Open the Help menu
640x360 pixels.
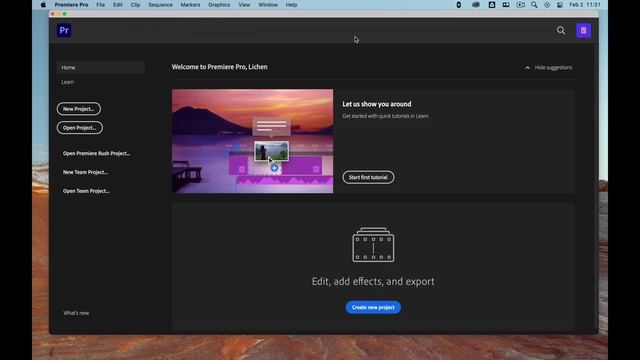[291, 5]
